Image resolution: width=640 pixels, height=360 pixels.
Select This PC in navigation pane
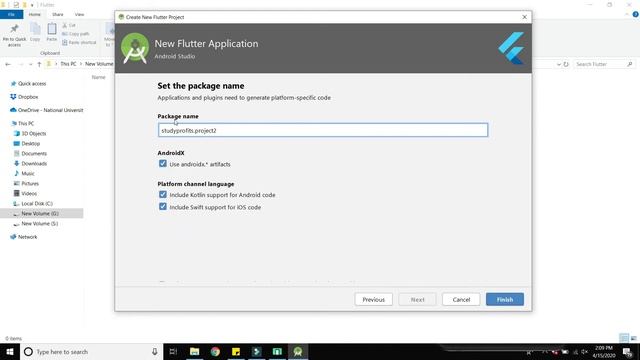click(x=26, y=123)
